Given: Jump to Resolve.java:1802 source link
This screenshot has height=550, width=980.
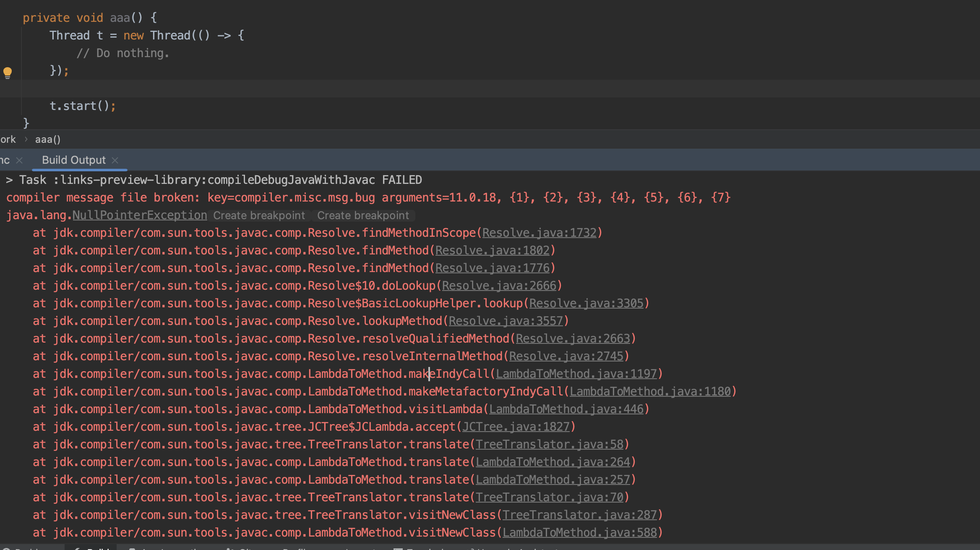Looking at the screenshot, I should [492, 251].
